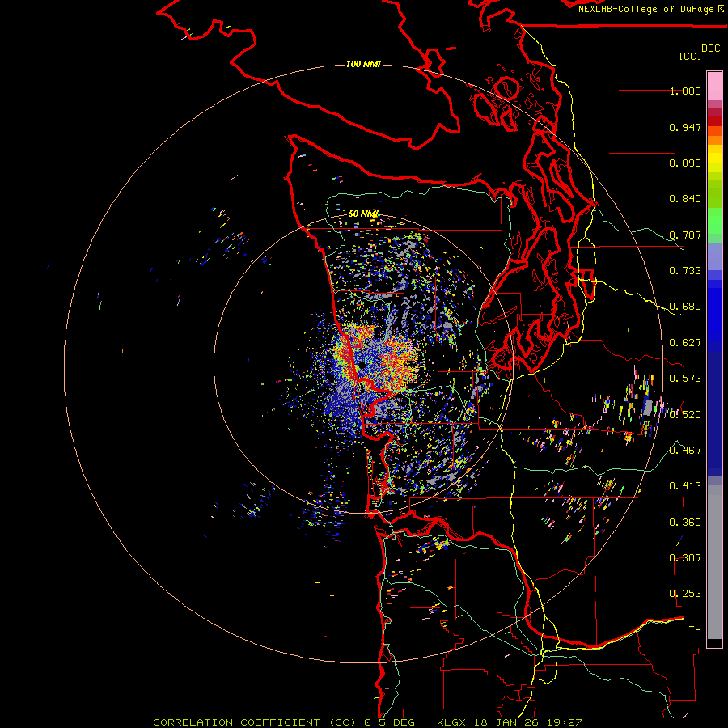Click the DCC label above the color scale
Image resolution: width=728 pixels, height=728 pixels.
711,49
